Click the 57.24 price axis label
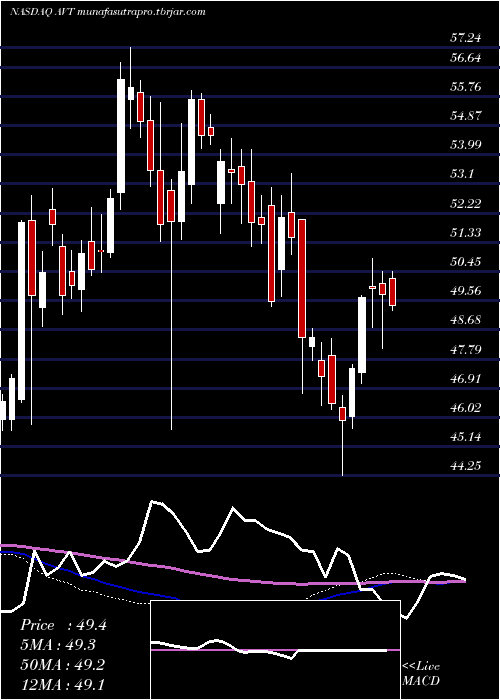 [x=466, y=38]
